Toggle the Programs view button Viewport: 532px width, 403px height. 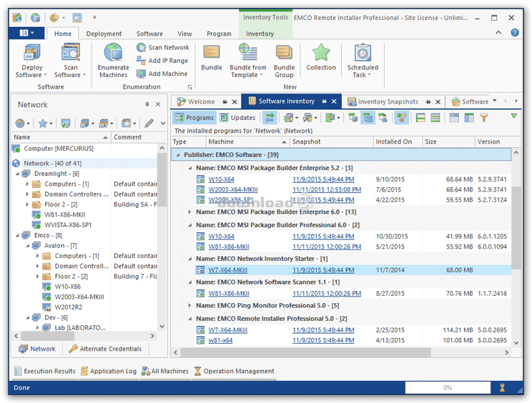click(x=194, y=118)
